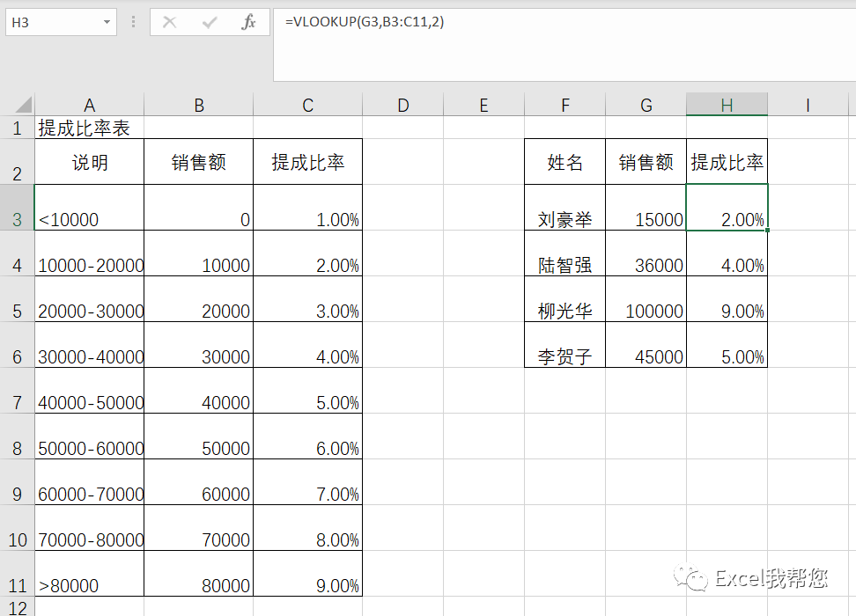Click the formula bar options dots handle
This screenshot has width=856, height=616.
coord(133,22)
